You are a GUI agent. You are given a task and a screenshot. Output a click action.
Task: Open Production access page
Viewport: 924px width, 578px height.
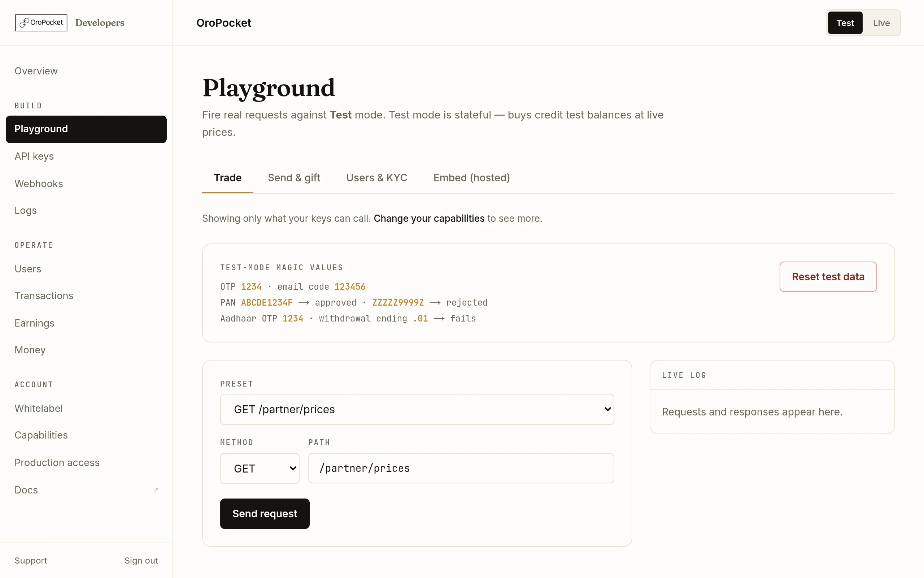pos(86,463)
